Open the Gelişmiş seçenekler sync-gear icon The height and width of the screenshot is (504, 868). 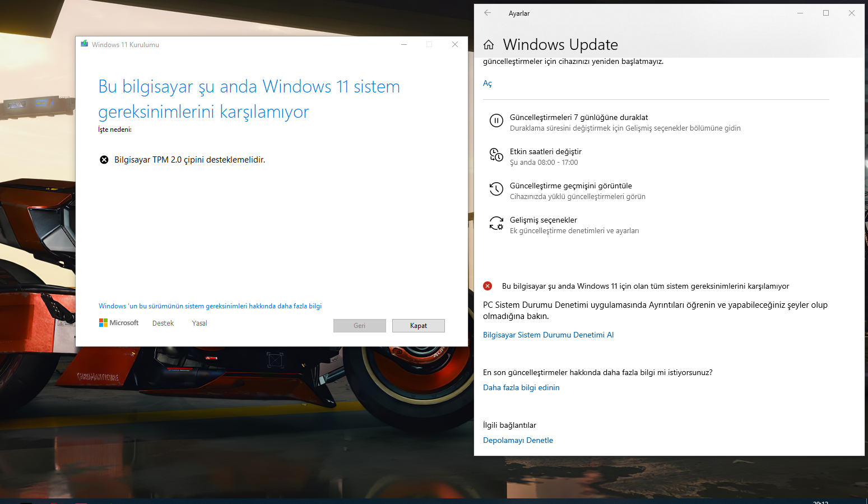click(496, 223)
